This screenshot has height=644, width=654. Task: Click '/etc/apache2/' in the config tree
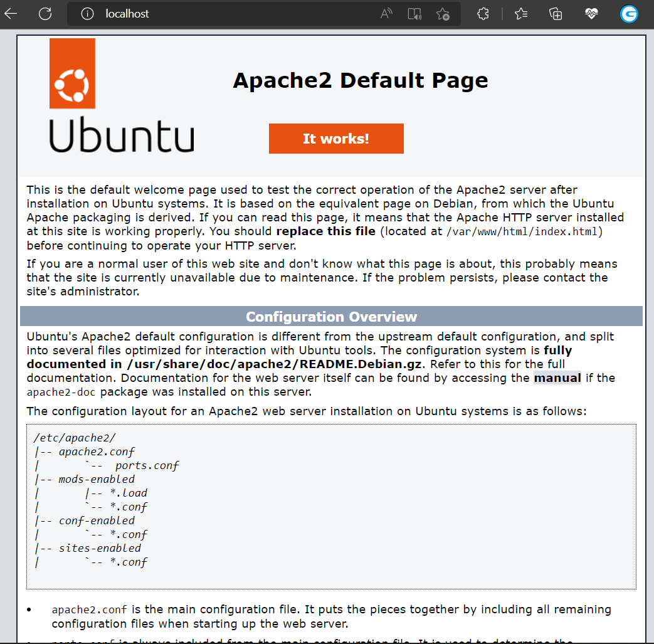(x=74, y=438)
